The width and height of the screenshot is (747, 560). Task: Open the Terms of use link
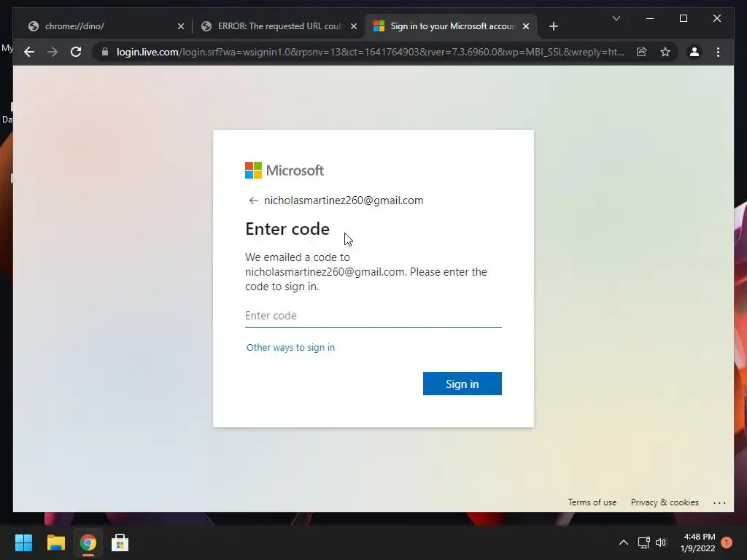[x=592, y=502]
